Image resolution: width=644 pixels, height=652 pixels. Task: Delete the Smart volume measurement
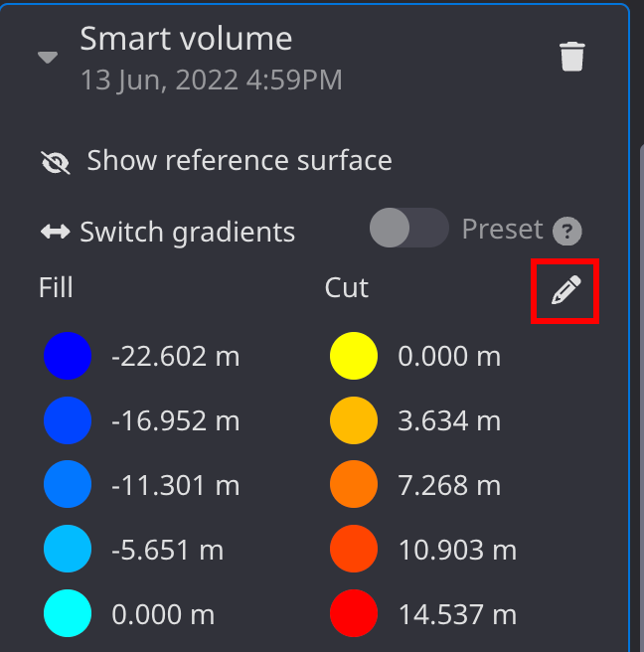tap(571, 57)
